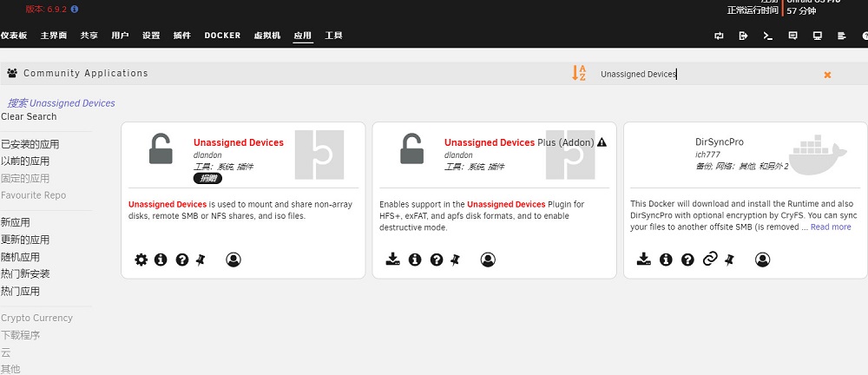Click the Clear Search link
The image size is (868, 375).
[29, 116]
